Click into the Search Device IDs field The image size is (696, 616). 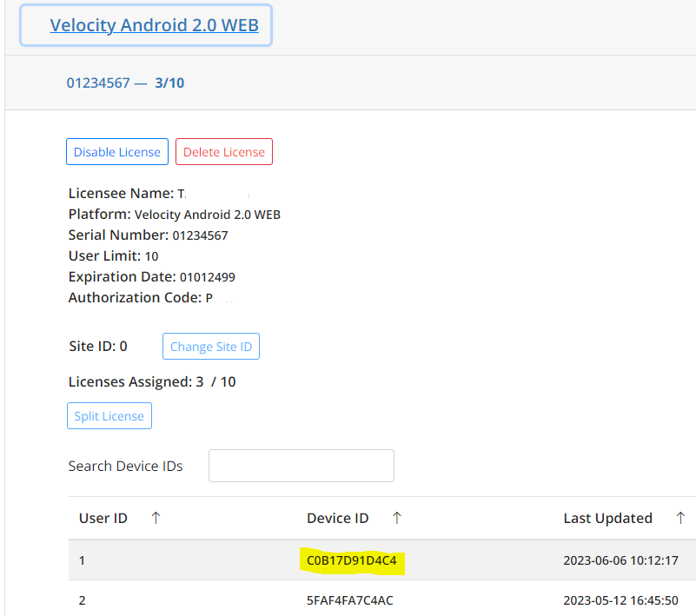301,465
